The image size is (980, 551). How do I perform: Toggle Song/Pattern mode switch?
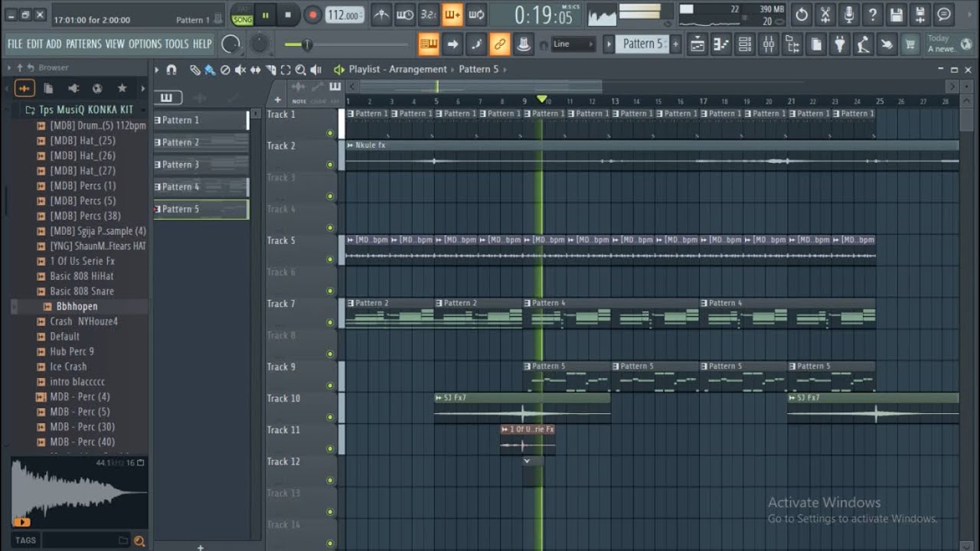pyautogui.click(x=242, y=15)
